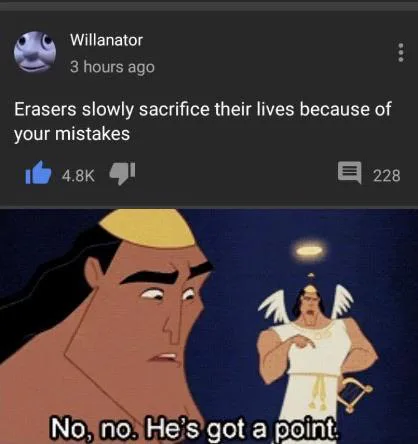This screenshot has height=444, width=418.
Task: Open replies via the comment bubble icon
Action: (x=349, y=172)
